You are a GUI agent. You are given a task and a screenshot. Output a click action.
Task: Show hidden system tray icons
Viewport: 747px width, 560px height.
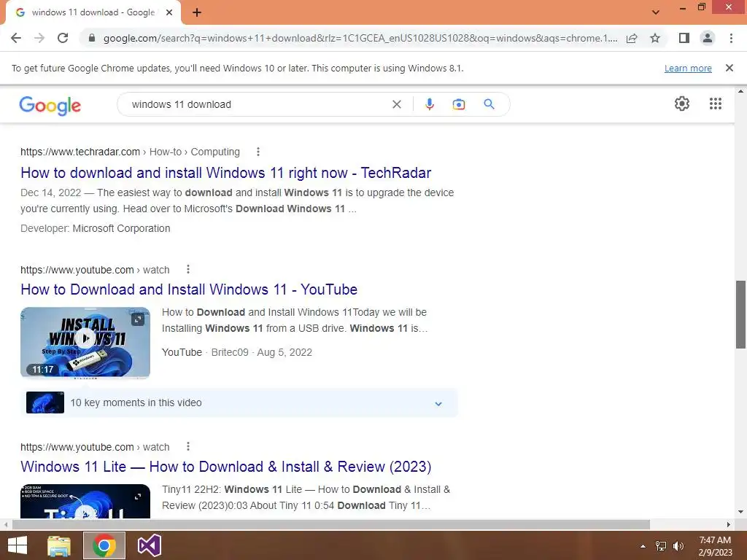[643, 546]
